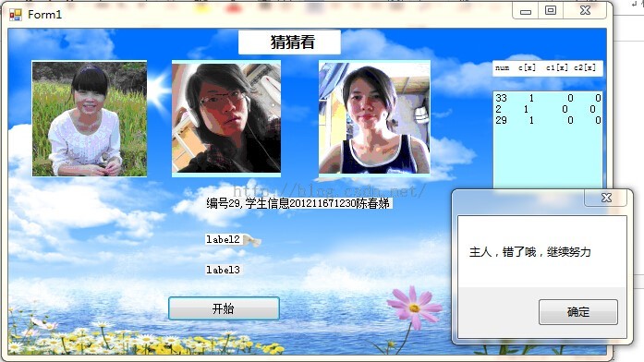Click the num c[x] c1[x] c2[x] header
The width and height of the screenshot is (644, 362).
(548, 68)
